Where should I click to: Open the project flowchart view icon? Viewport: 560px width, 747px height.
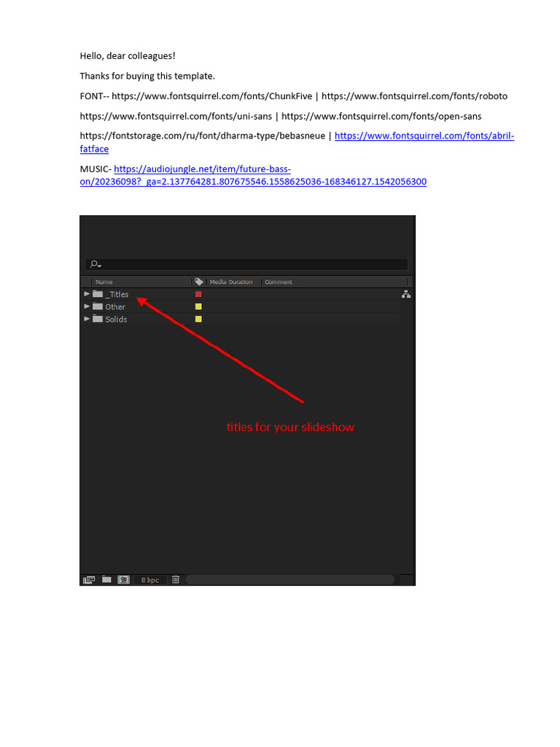[406, 295]
